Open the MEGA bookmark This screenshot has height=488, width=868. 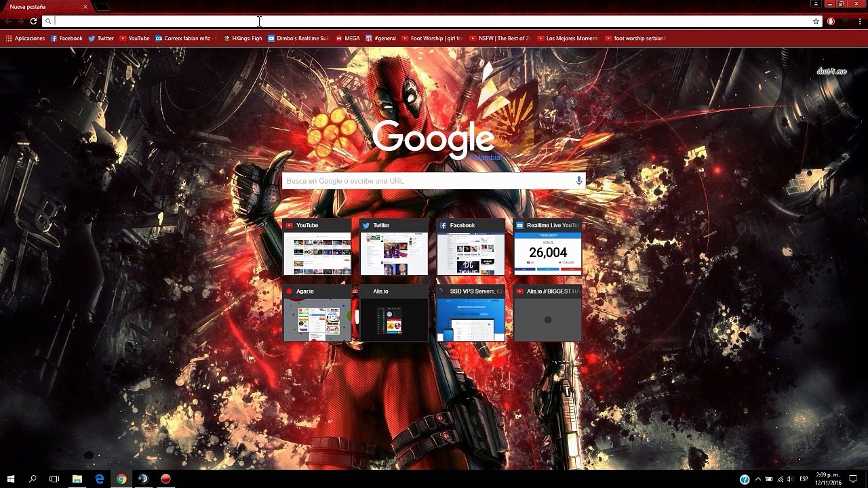click(x=348, y=39)
